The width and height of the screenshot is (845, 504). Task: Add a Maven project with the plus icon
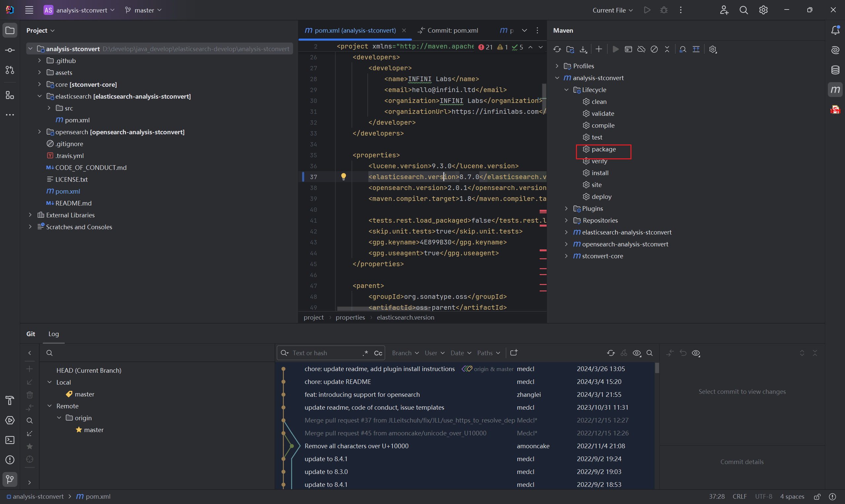pos(599,49)
